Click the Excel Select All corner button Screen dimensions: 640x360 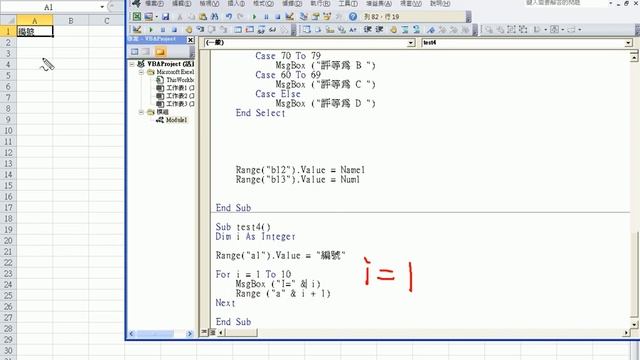8,20
